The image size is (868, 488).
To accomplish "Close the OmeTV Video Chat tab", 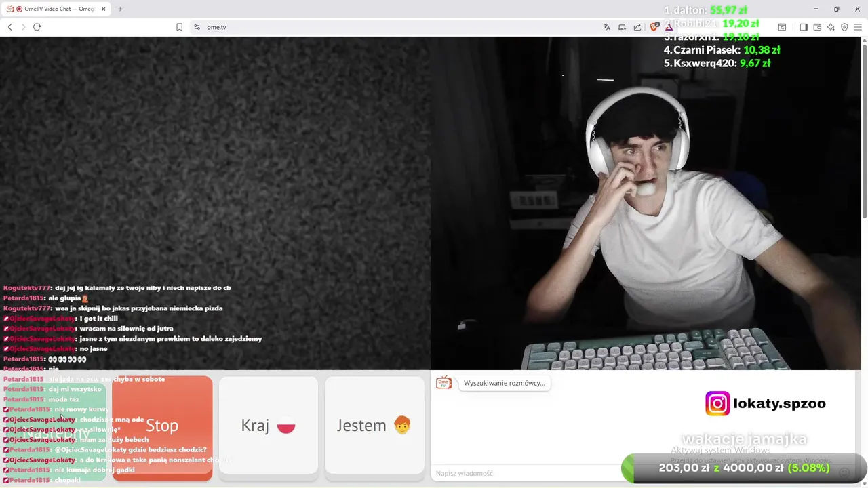I will (x=103, y=9).
